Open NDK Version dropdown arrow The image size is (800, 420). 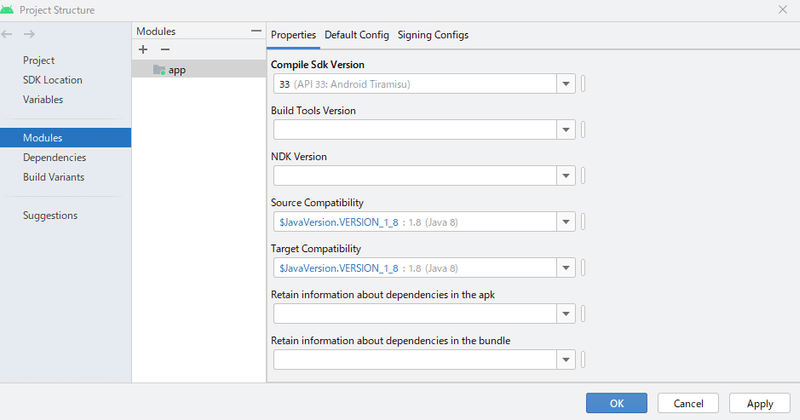point(566,176)
